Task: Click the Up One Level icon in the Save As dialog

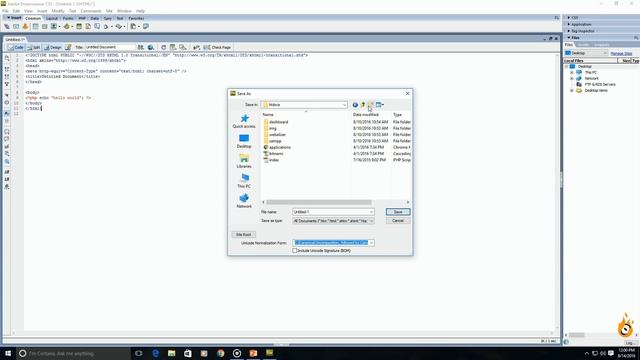Action: tap(363, 105)
